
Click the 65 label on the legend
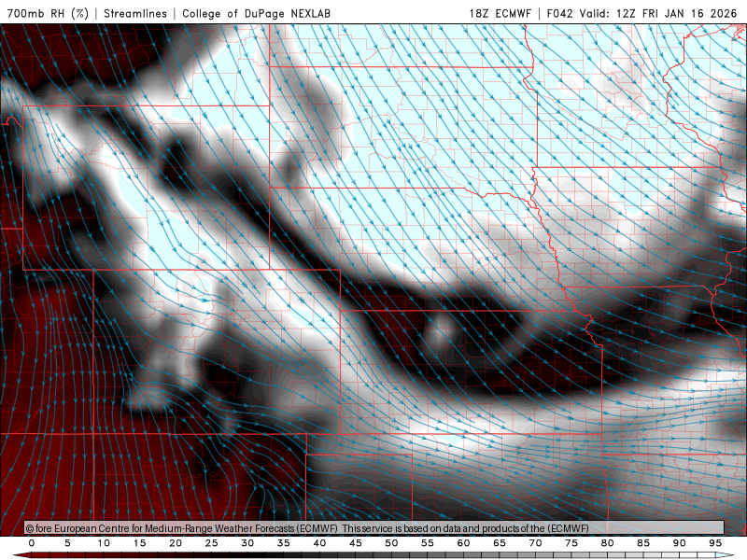(x=500, y=543)
